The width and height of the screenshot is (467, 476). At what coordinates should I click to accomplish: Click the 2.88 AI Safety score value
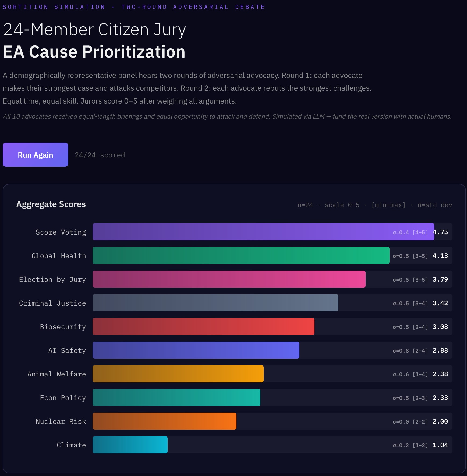pos(440,350)
